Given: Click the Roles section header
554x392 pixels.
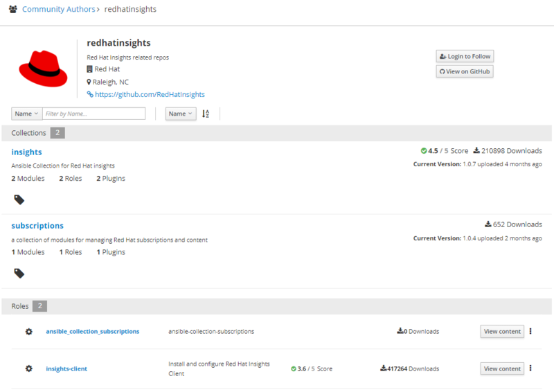Looking at the screenshot, I should coord(276,306).
